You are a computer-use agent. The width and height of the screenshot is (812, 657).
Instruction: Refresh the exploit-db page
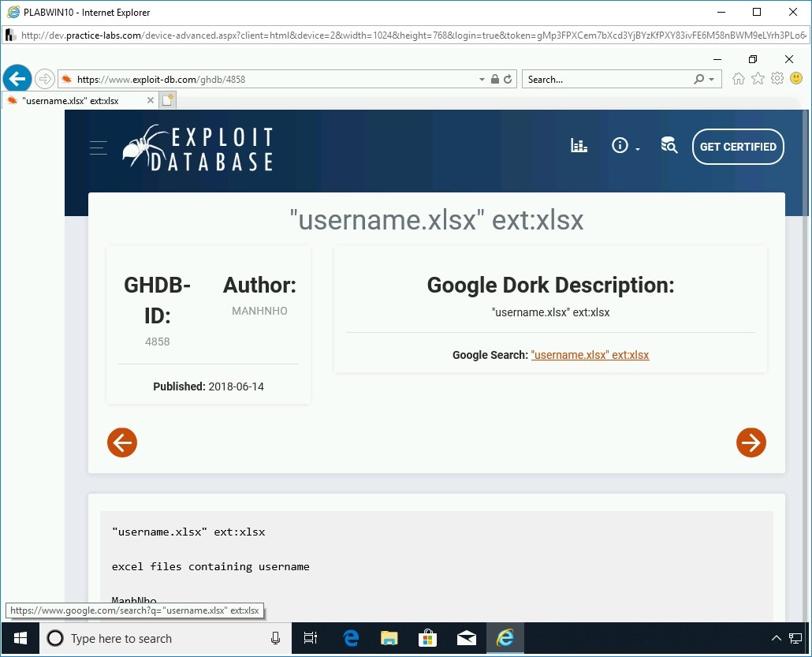coord(508,79)
